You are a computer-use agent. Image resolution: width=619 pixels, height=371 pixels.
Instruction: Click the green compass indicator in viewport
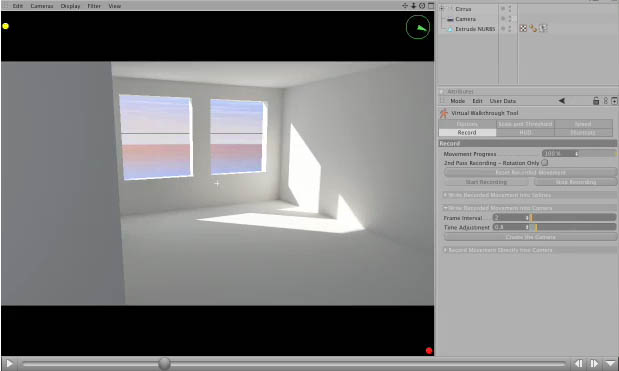[x=418, y=27]
